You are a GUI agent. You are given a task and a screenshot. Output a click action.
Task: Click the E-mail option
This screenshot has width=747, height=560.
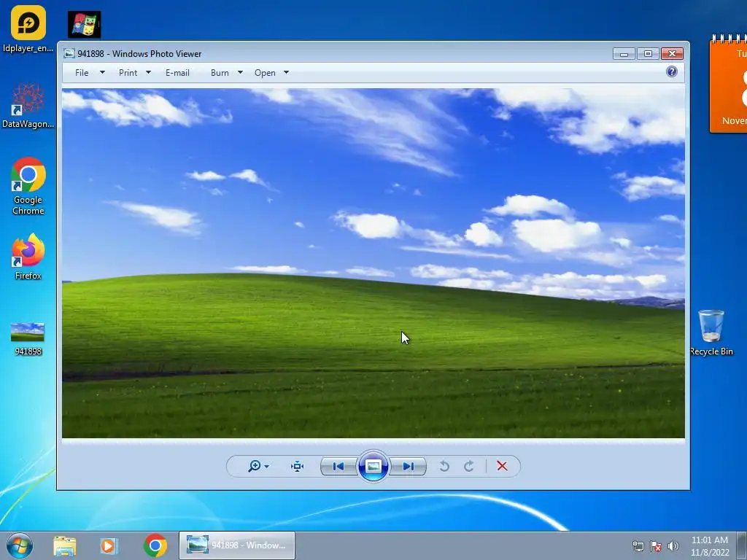click(177, 73)
